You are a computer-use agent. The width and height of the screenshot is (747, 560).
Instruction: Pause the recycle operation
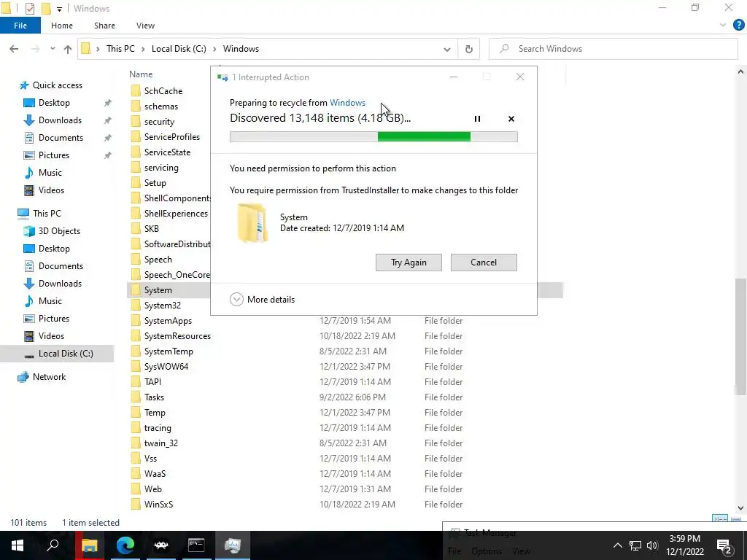coord(477,119)
